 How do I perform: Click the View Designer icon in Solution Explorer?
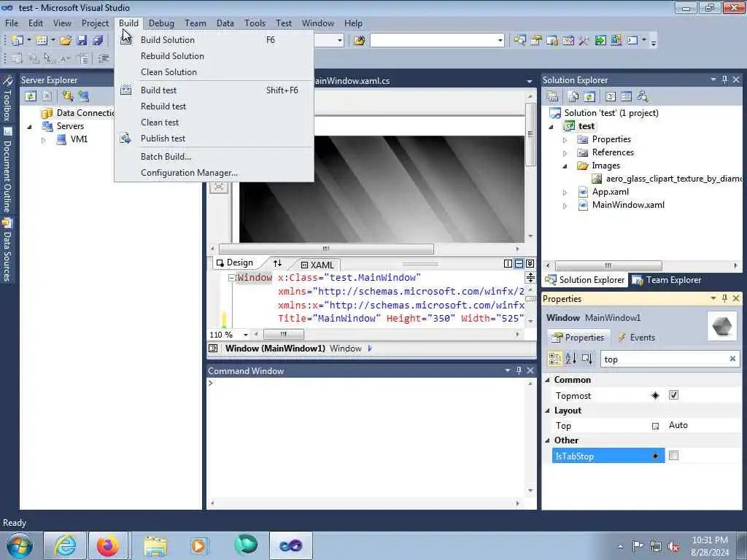[626, 97]
